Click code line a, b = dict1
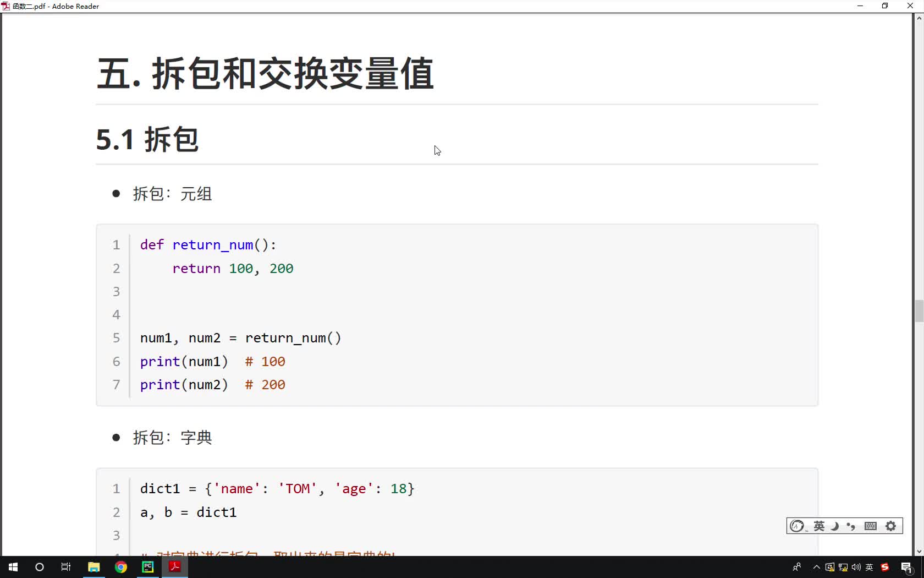 (188, 512)
